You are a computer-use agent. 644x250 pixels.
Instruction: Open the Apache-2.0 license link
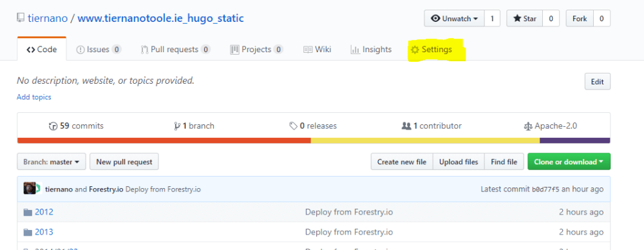(551, 126)
